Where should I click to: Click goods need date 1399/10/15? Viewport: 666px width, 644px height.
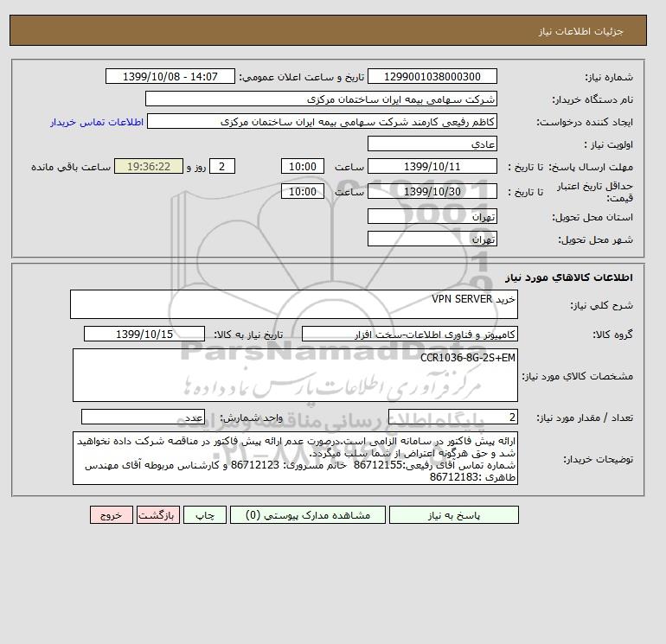click(144, 334)
